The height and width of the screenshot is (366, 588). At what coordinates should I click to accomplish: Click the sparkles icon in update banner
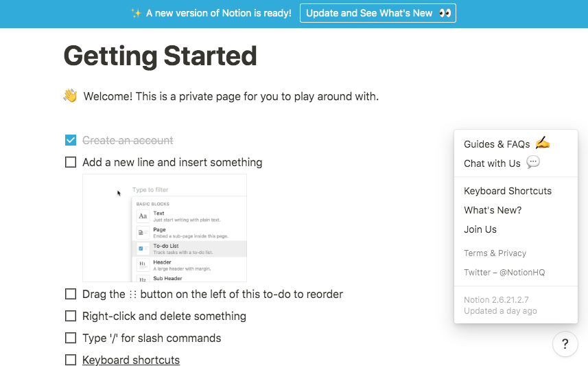136,13
